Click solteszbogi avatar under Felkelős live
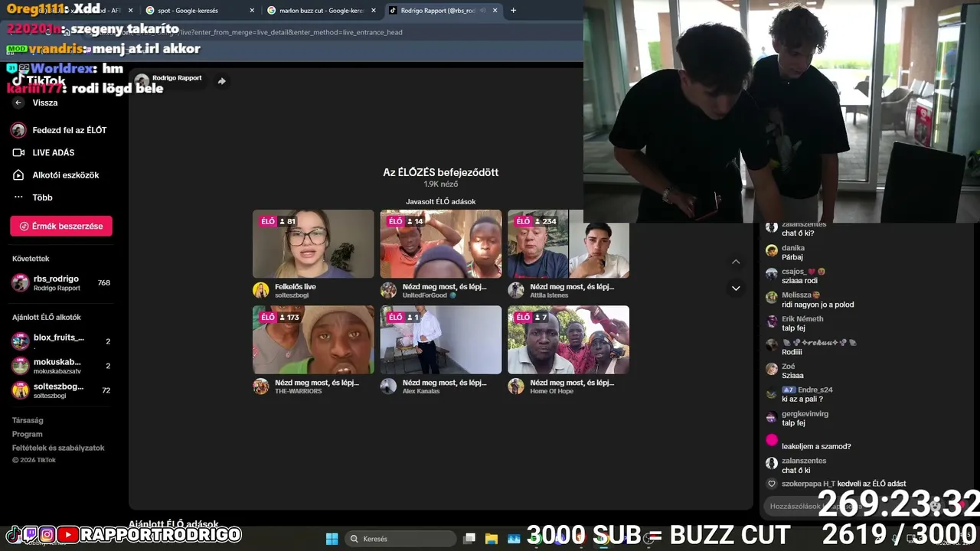980x551 pixels. click(x=261, y=290)
